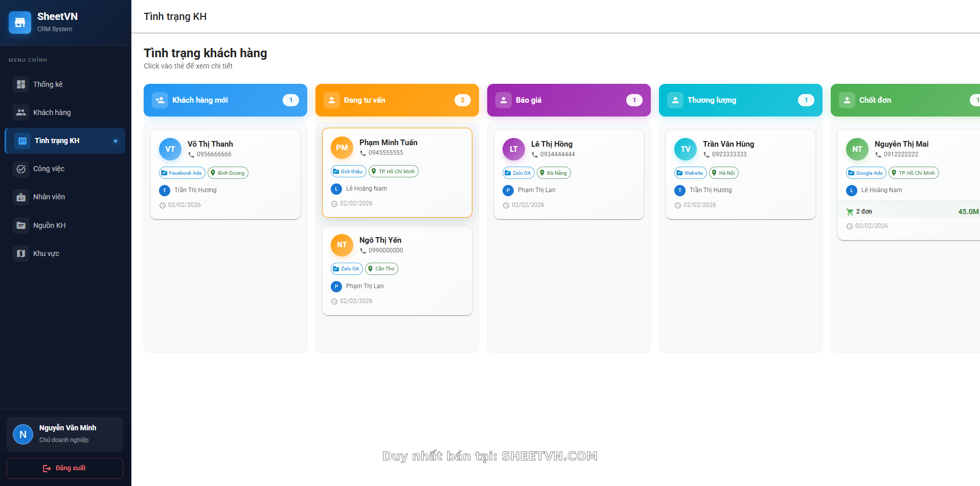Click the Khách hàng people icon
This screenshot has height=486, width=980.
click(21, 112)
